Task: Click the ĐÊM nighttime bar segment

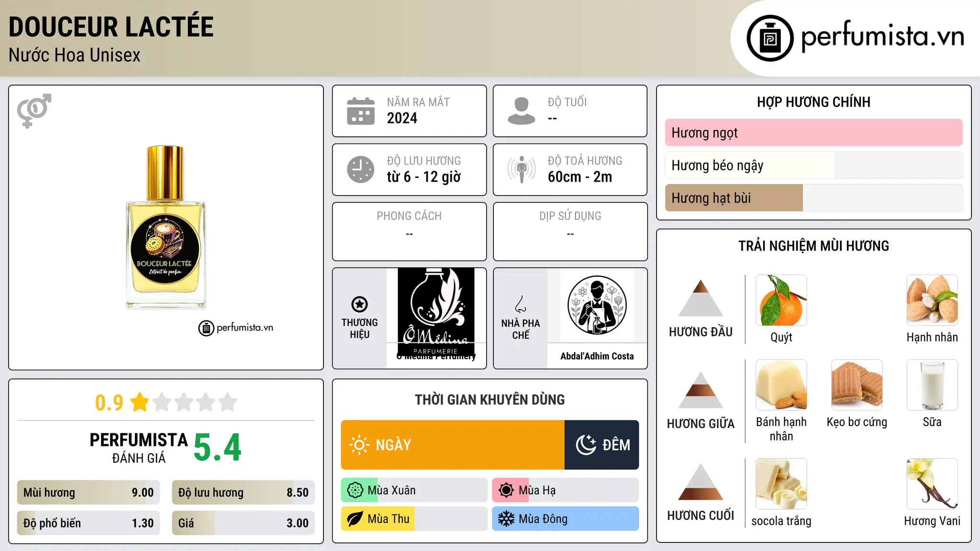Action: [601, 445]
